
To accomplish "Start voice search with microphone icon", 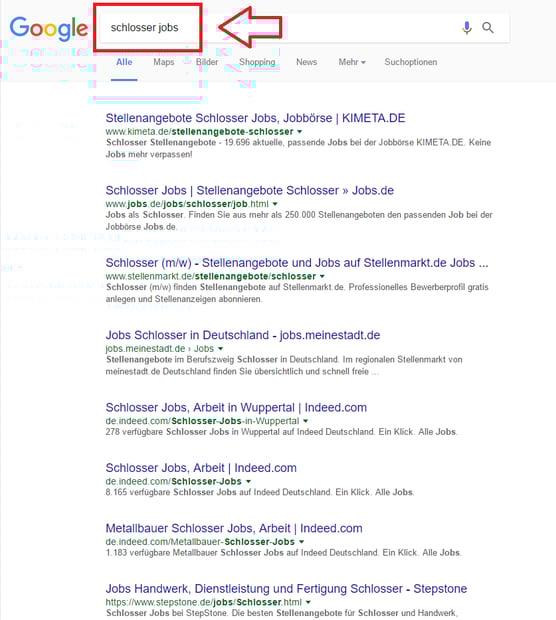I will pos(467,28).
